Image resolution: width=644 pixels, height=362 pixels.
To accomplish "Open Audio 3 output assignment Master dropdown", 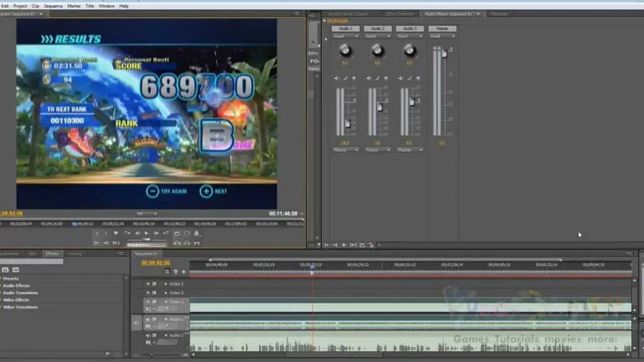I will pos(409,150).
